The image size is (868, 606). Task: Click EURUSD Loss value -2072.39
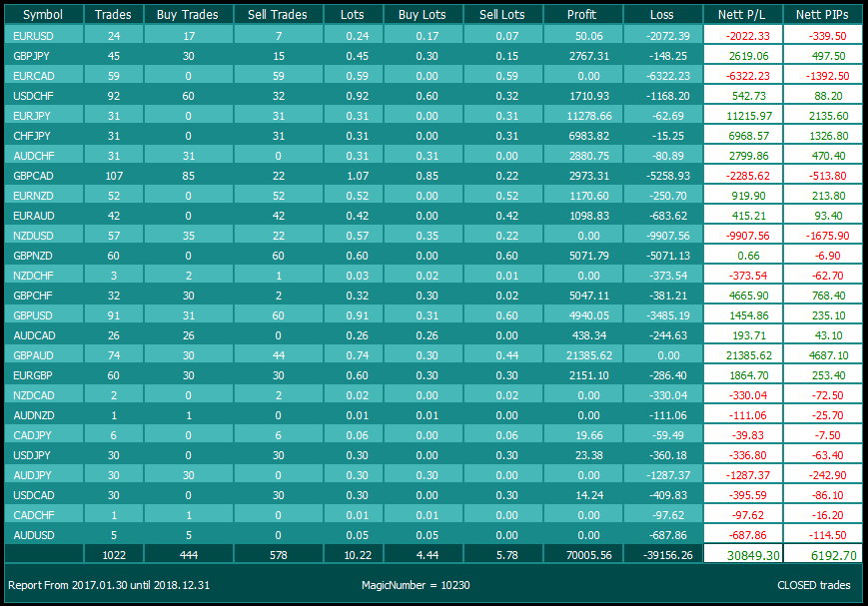click(667, 36)
